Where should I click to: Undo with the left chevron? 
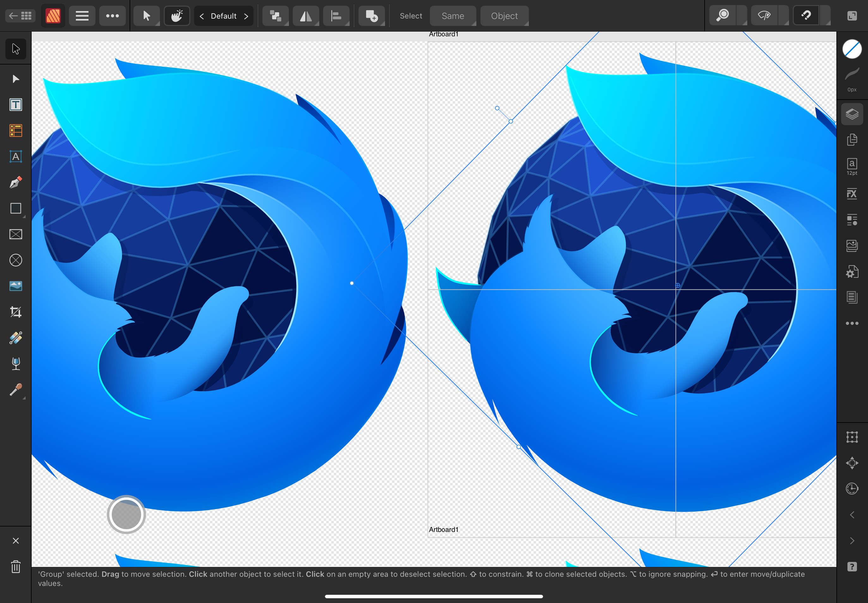pos(852,515)
